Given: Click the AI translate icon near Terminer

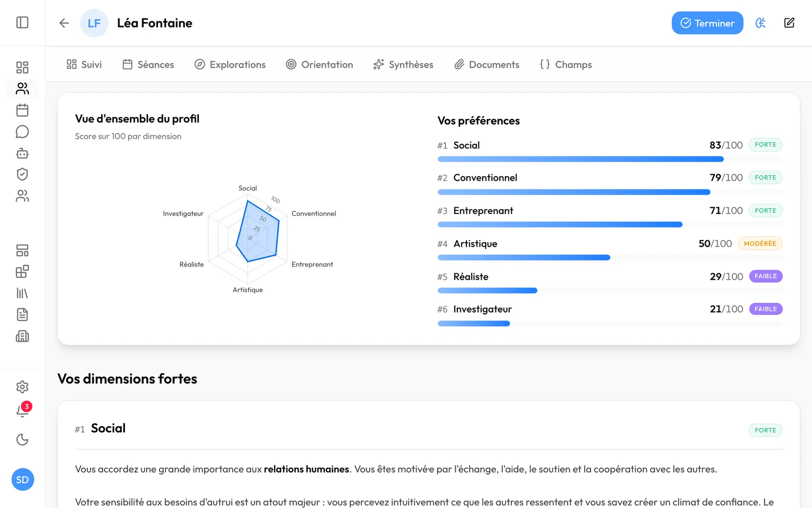Looking at the screenshot, I should (760, 23).
